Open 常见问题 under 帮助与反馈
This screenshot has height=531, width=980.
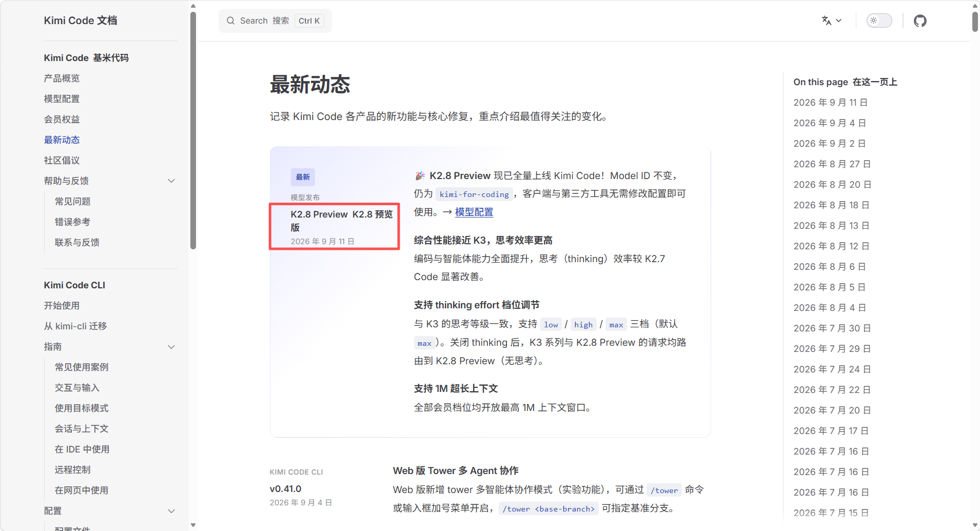tap(72, 201)
